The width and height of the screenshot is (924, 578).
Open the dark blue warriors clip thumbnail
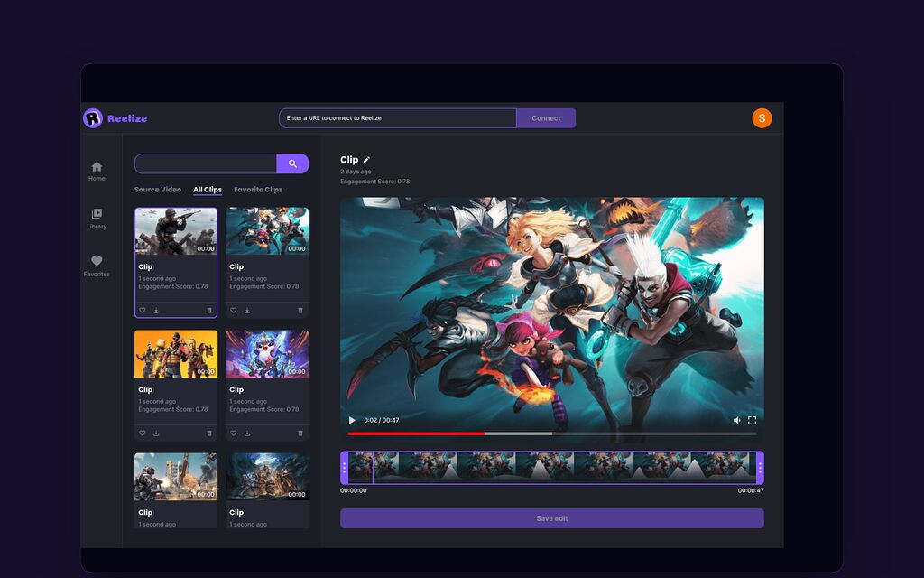(267, 477)
